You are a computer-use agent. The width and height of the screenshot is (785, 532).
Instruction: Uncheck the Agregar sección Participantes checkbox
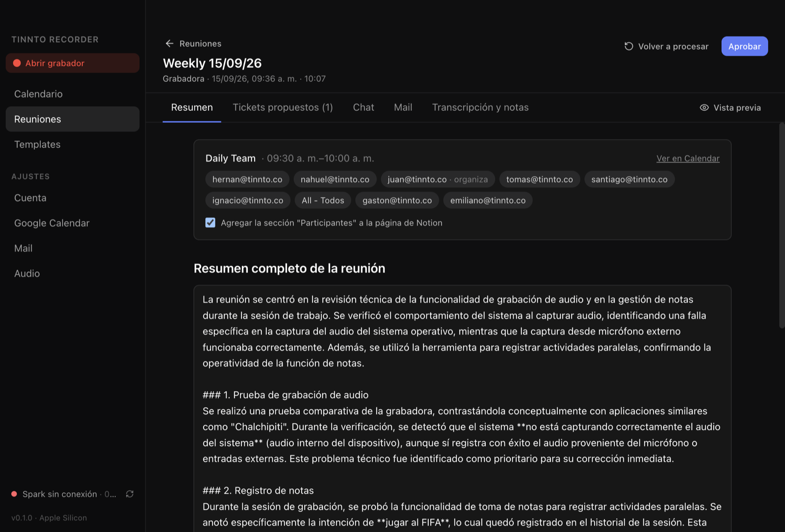pos(210,223)
